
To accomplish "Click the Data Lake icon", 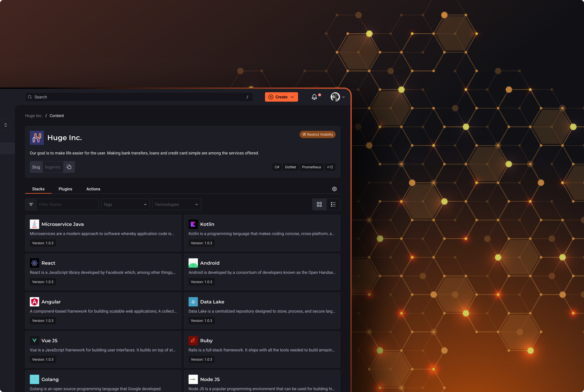I will (193, 302).
